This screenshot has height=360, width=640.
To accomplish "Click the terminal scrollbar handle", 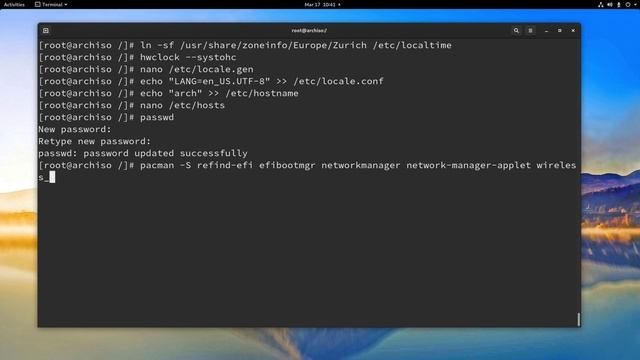I will [578, 319].
